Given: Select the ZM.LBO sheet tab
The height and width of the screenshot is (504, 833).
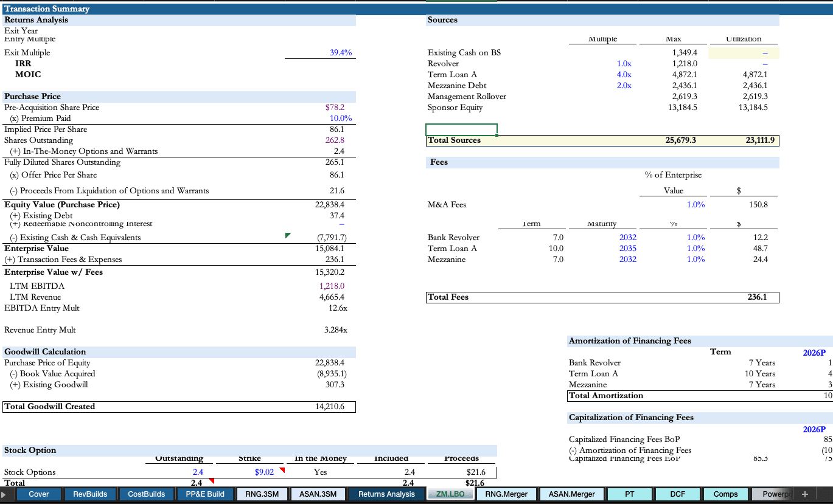Looking at the screenshot, I should [450, 494].
